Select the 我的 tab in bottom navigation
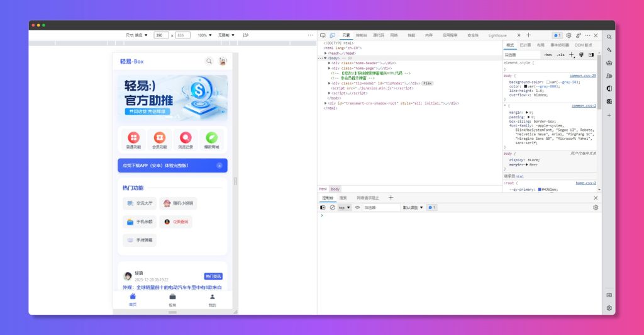 (x=212, y=299)
